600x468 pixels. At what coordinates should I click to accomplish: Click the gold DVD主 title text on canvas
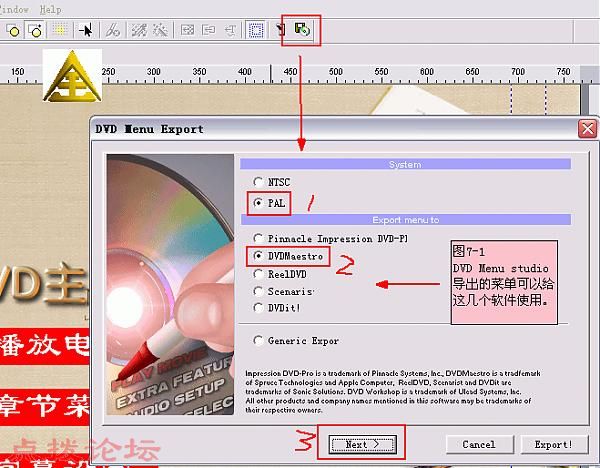[x=45, y=284]
